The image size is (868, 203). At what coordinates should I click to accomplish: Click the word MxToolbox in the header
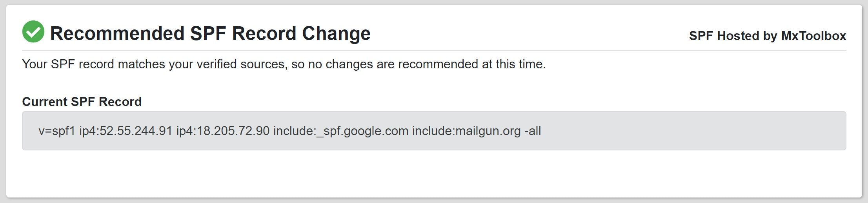coord(813,36)
